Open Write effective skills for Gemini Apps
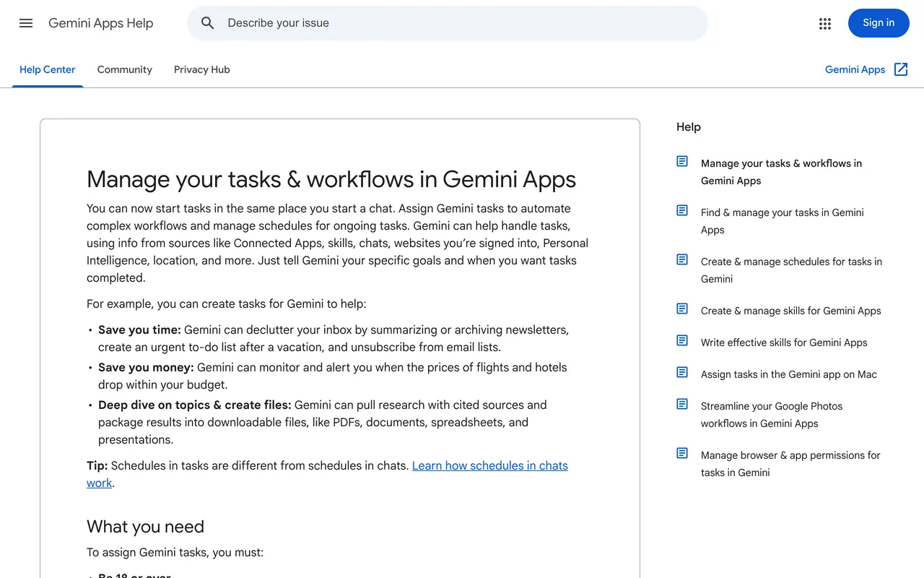Viewport: 924px width, 578px height. (x=784, y=342)
